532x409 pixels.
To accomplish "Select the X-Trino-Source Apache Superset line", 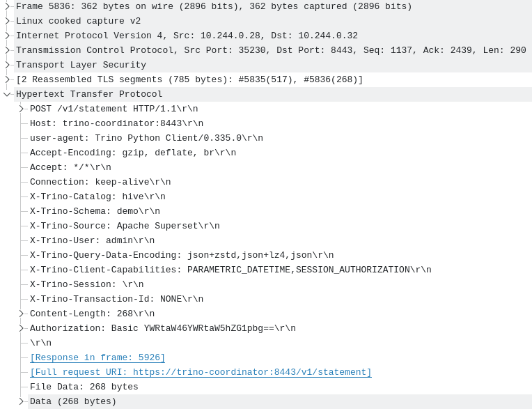I will point(125,226).
